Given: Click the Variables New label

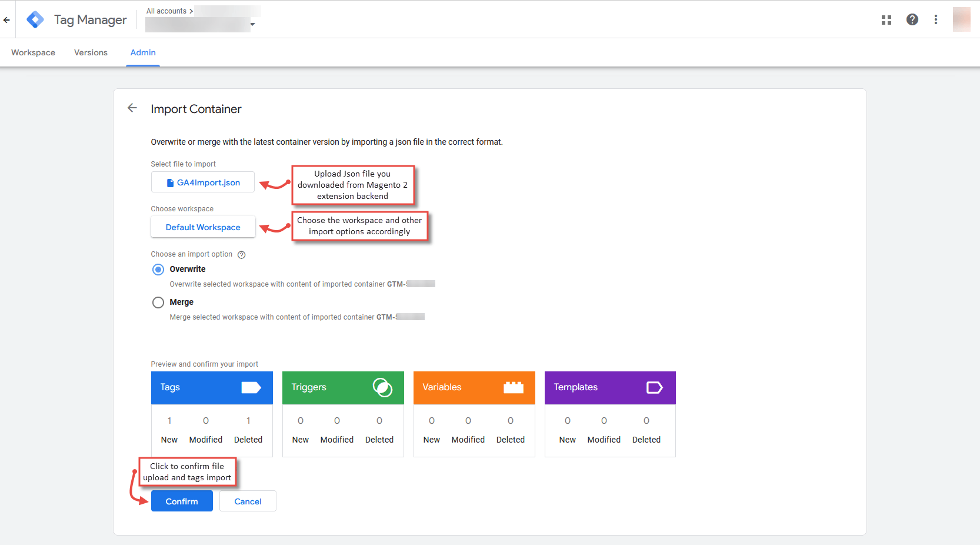Looking at the screenshot, I should click(x=432, y=440).
